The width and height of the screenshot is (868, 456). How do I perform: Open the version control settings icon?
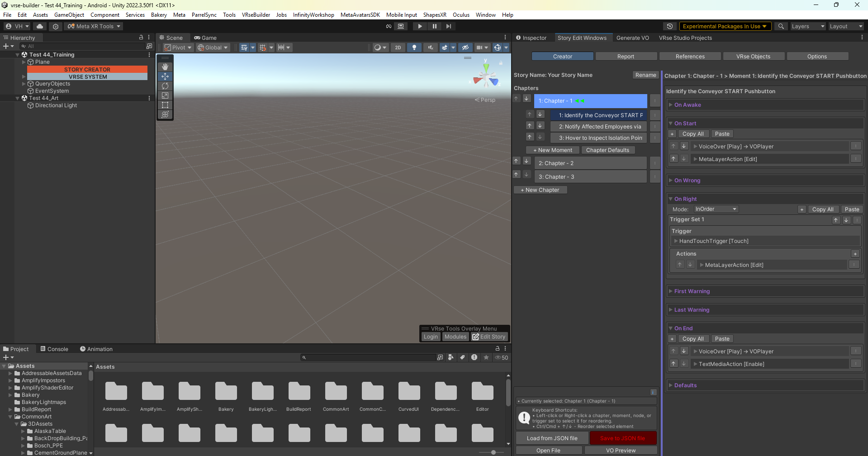pyautogui.click(x=56, y=26)
